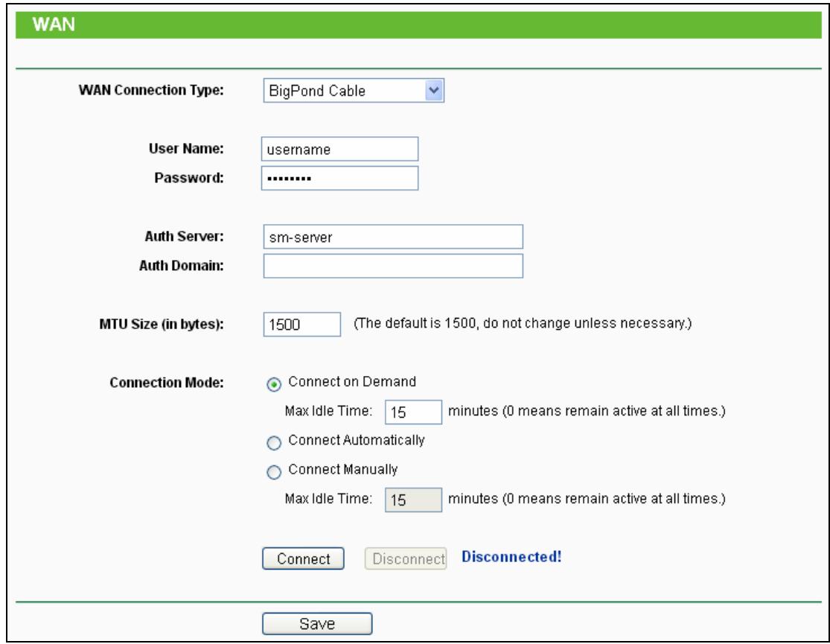Click the Disconnected! status text
The image size is (830, 644).
coord(511,557)
